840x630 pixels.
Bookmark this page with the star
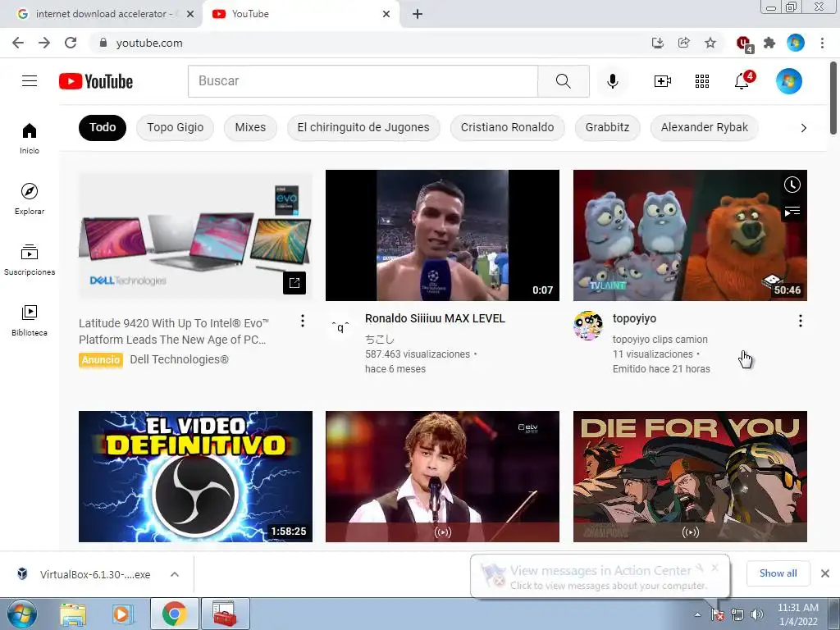coord(710,43)
